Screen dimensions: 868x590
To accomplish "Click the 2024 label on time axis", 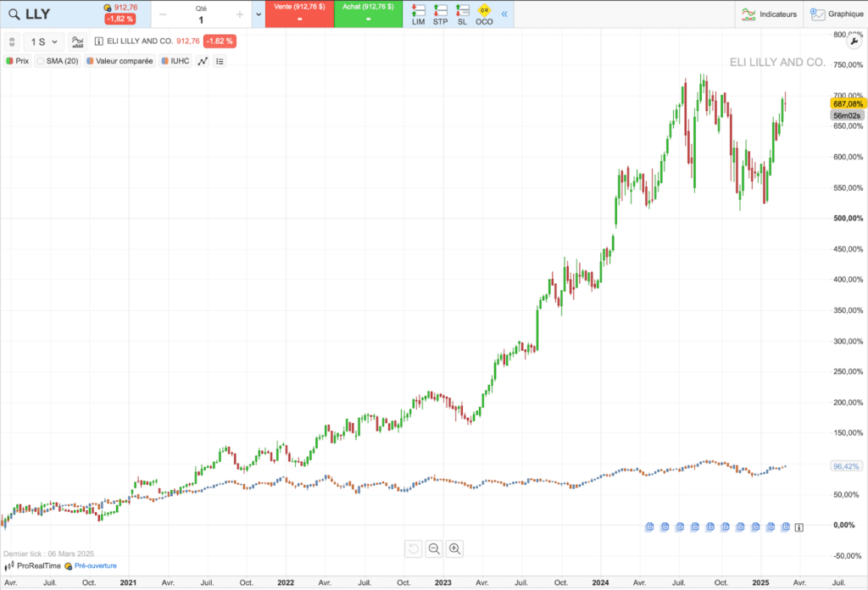I will click(600, 582).
